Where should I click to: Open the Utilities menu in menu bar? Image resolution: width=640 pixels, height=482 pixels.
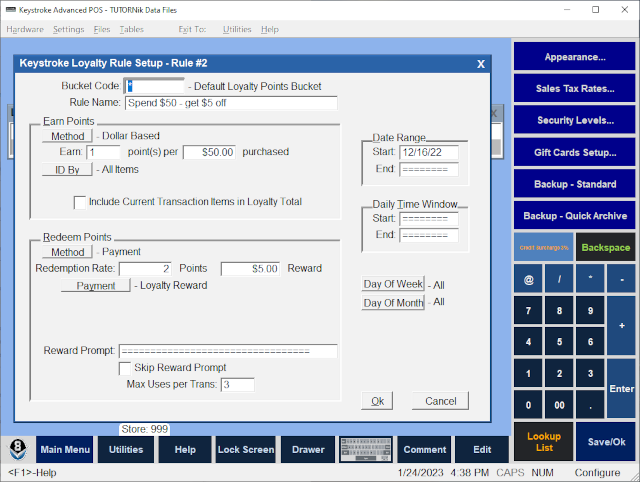pyautogui.click(x=237, y=30)
